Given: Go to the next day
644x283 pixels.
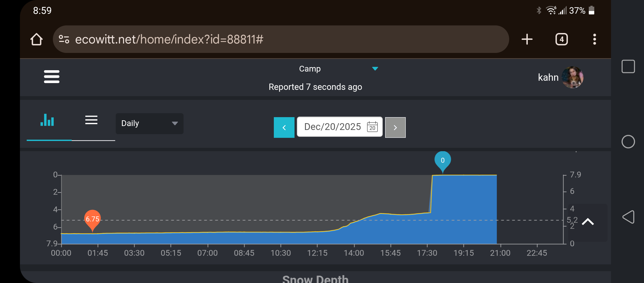Looking at the screenshot, I should click(395, 127).
